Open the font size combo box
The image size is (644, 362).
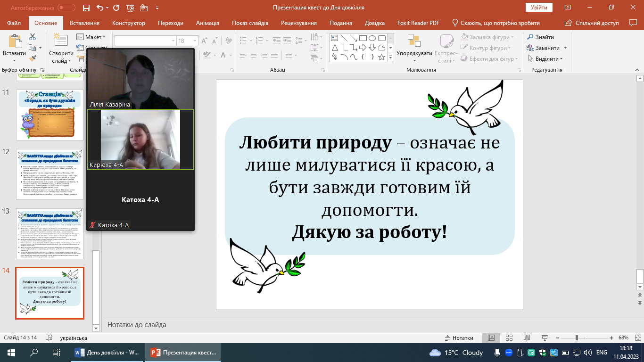pos(188,41)
